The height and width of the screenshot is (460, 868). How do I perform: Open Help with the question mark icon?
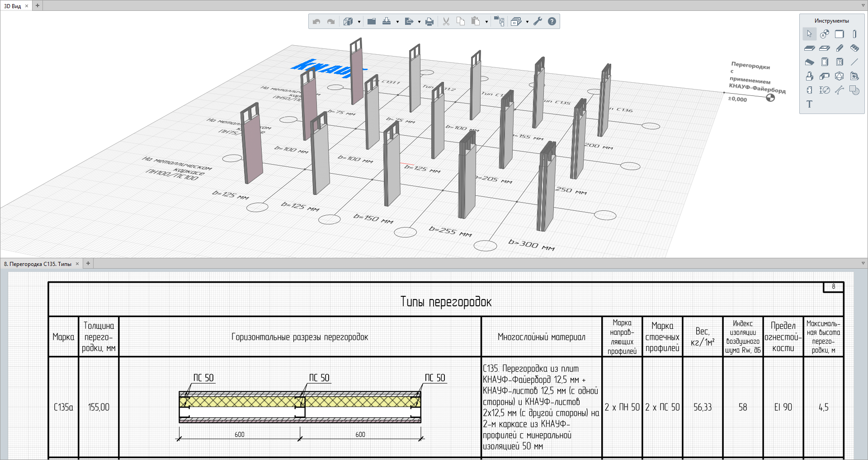(x=552, y=21)
